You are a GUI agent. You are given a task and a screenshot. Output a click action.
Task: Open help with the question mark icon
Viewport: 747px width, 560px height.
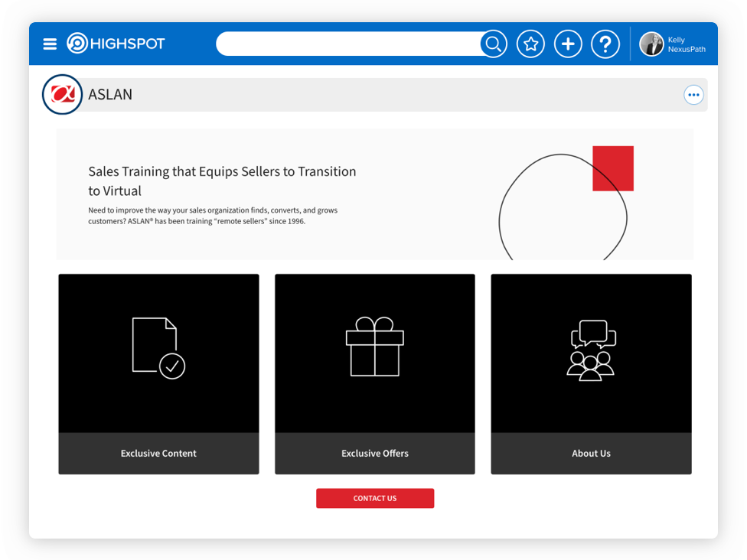coord(605,44)
